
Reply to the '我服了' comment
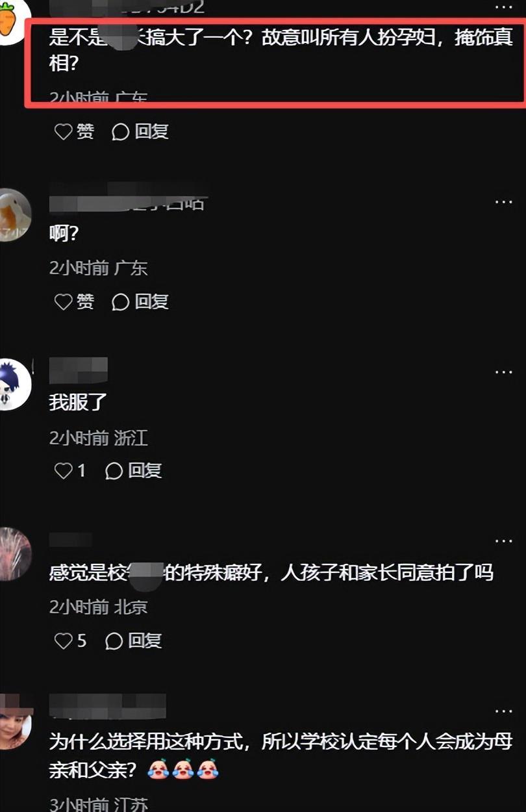pyautogui.click(x=133, y=471)
